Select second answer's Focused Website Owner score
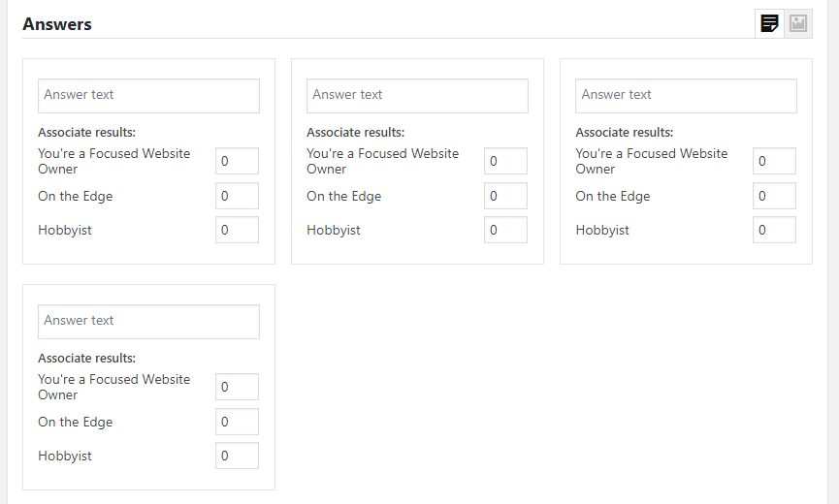This screenshot has width=839, height=504. (505, 161)
